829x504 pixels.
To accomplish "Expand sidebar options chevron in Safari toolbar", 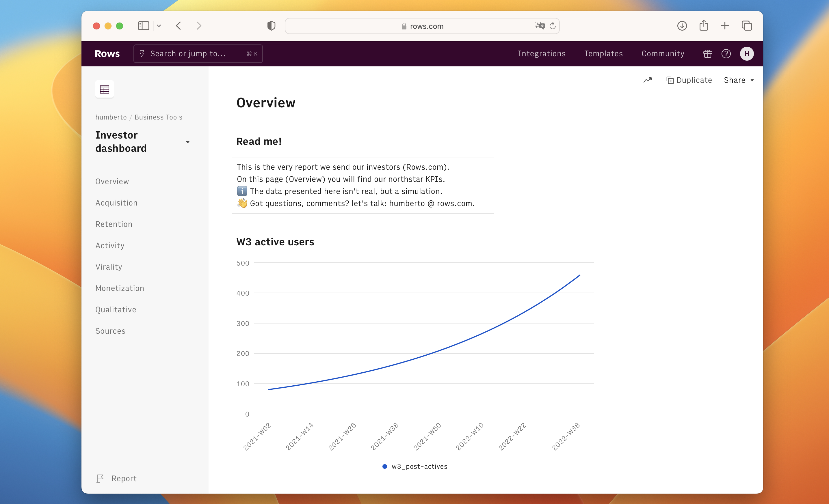I will click(x=159, y=26).
